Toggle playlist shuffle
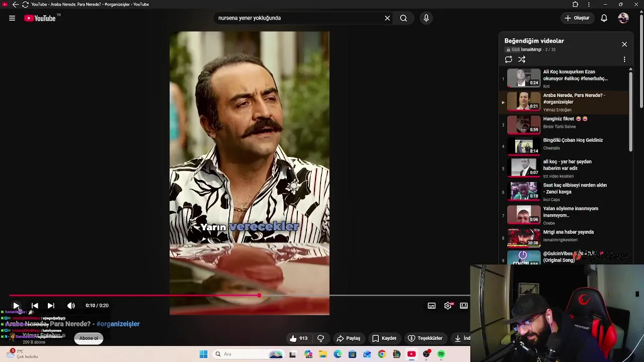 tap(522, 59)
